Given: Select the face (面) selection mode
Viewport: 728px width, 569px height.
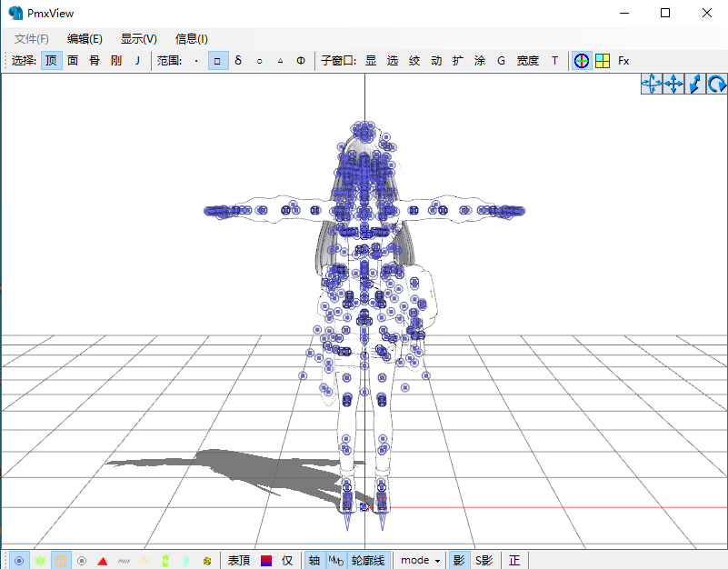Looking at the screenshot, I should point(73,61).
